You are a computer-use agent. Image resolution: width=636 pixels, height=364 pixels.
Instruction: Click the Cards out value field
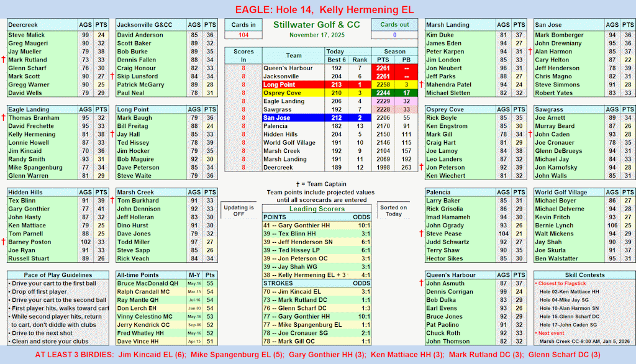coord(394,35)
